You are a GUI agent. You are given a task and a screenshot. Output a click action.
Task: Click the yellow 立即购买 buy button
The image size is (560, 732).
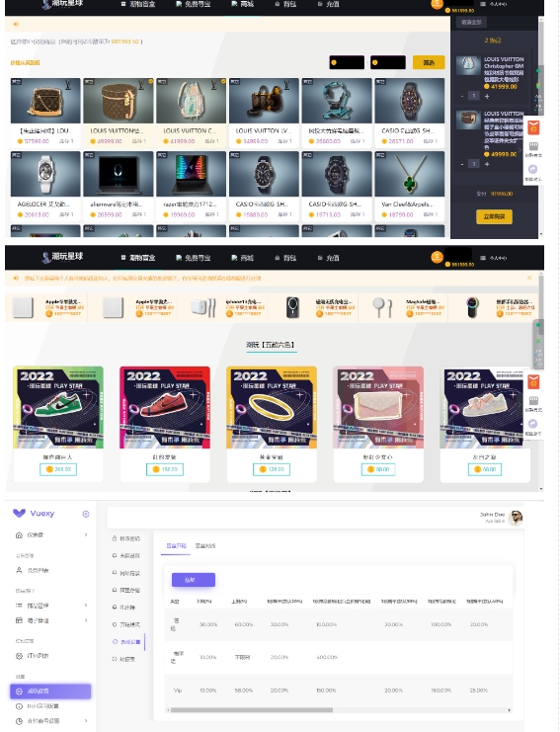(x=494, y=216)
